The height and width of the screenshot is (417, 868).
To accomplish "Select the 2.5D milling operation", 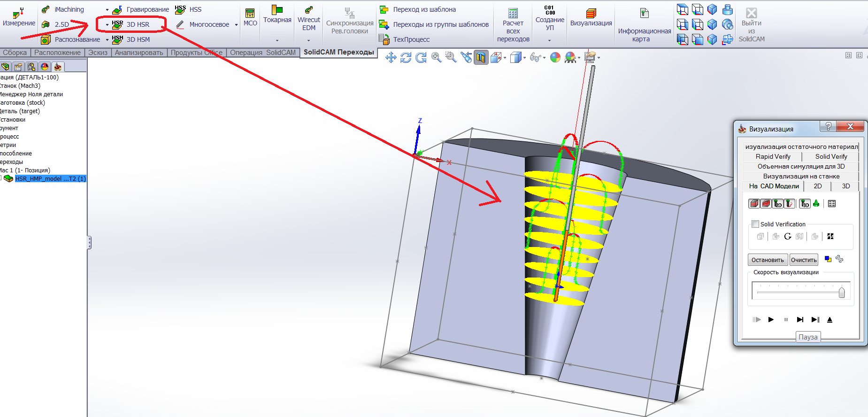I will point(55,24).
